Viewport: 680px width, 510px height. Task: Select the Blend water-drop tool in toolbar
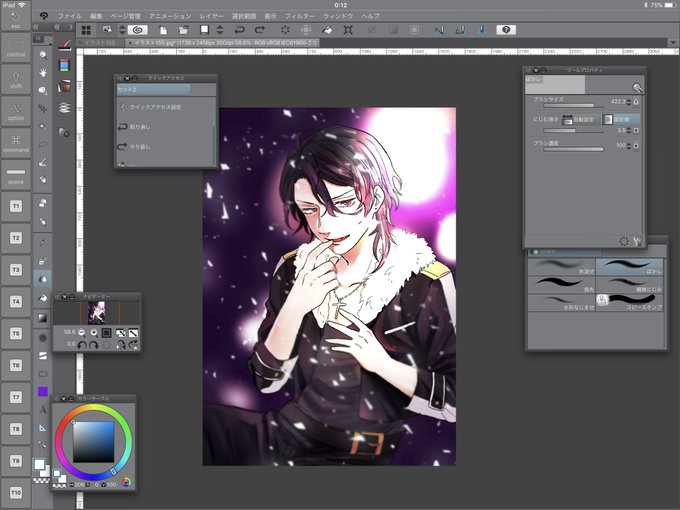click(x=42, y=279)
